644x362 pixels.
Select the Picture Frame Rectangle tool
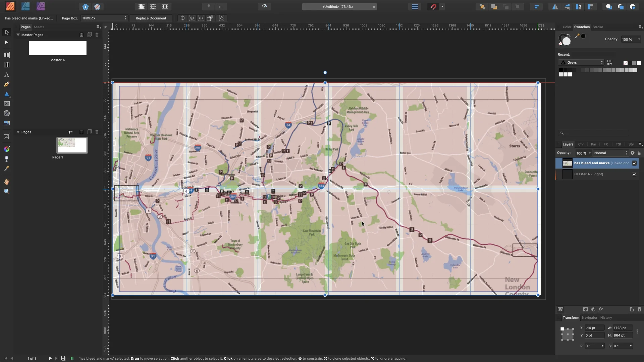[6, 104]
